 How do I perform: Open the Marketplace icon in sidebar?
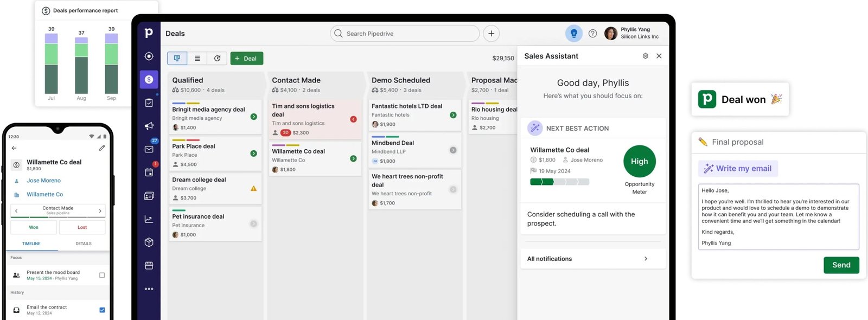click(x=149, y=265)
